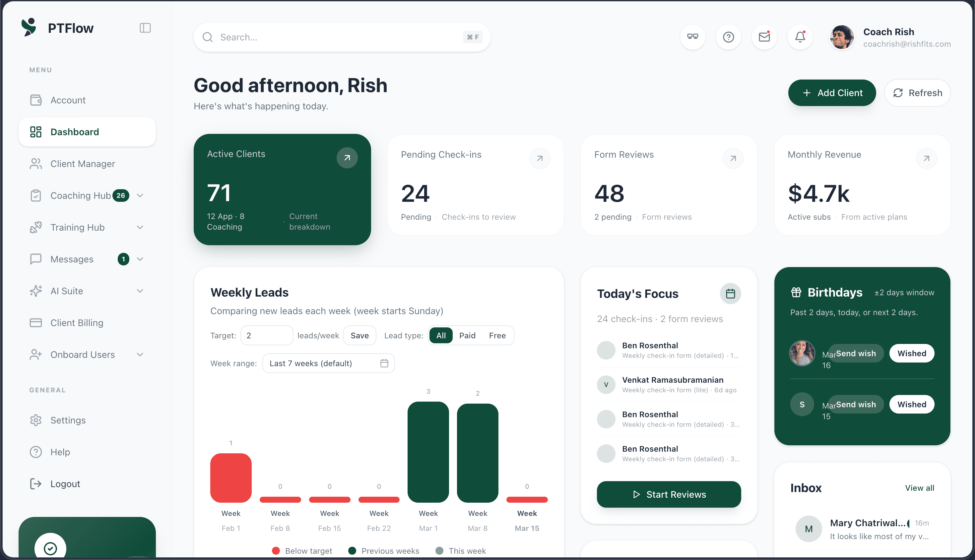Image resolution: width=975 pixels, height=560 pixels.
Task: Click the This week legend gray dot
Action: click(x=439, y=551)
